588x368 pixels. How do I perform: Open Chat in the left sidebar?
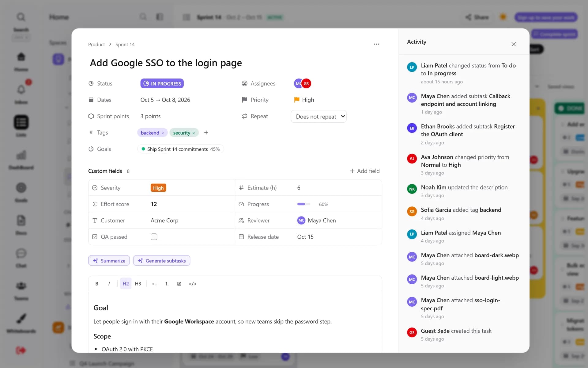point(21,258)
